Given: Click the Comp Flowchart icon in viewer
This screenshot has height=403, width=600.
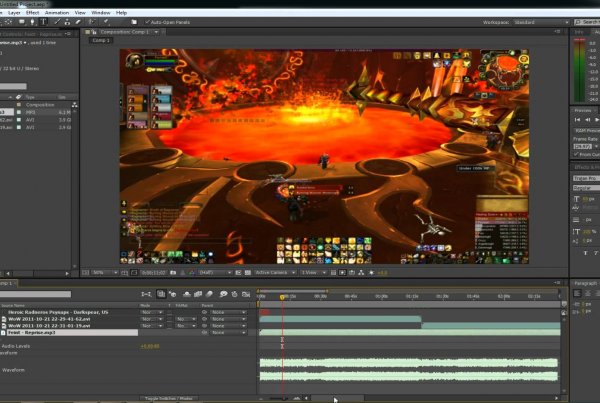Looking at the screenshot, I should point(361,272).
